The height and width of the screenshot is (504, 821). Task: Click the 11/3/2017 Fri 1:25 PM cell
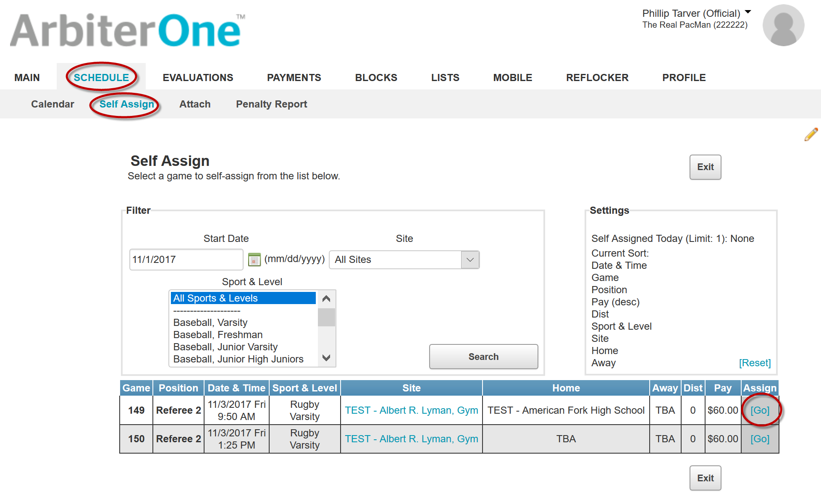tap(236, 439)
